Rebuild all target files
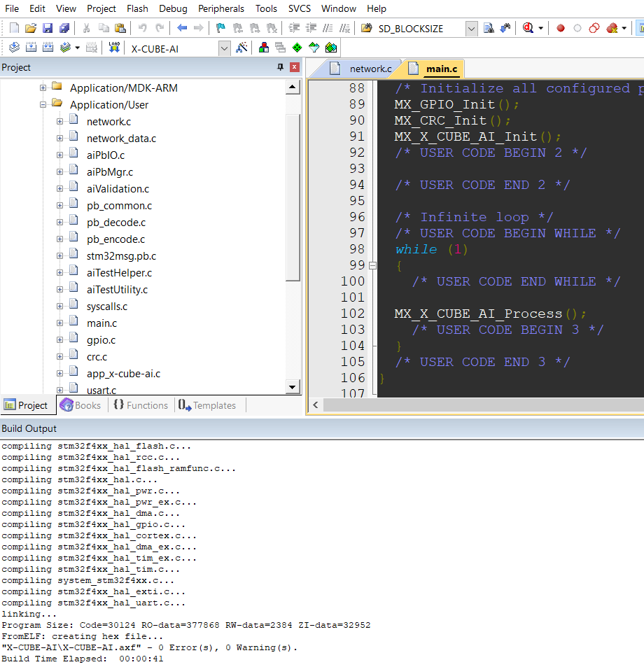The height and width of the screenshot is (667, 644). (47, 47)
